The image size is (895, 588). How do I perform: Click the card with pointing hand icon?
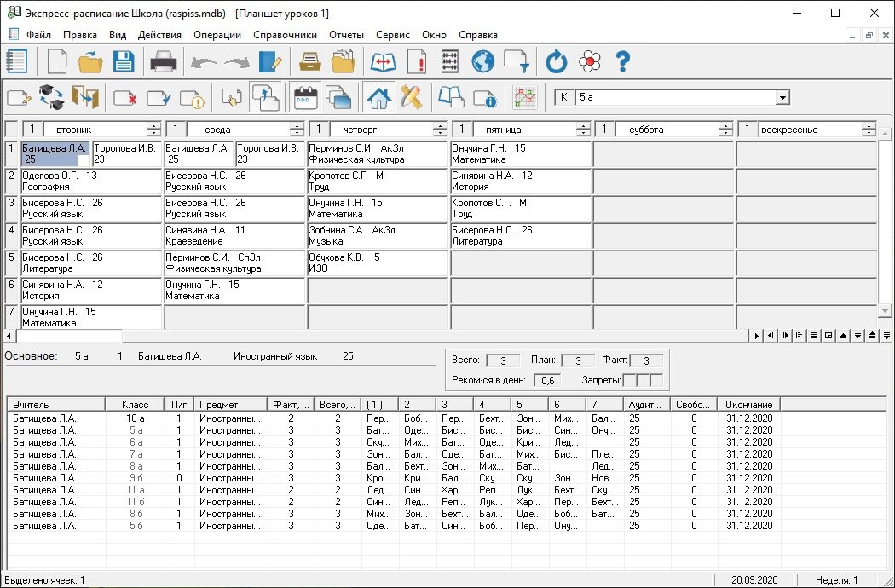pyautogui.click(x=232, y=98)
